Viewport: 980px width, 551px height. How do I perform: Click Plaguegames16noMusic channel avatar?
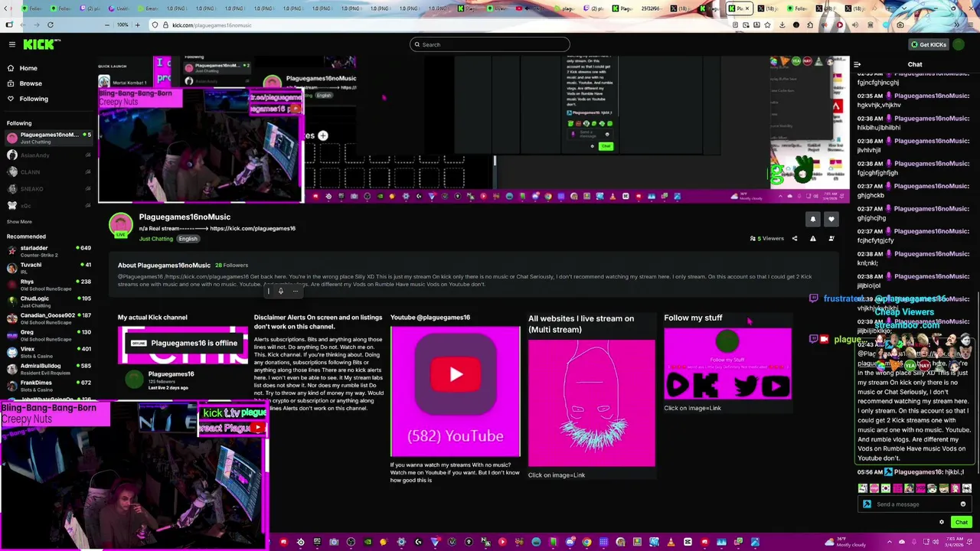click(120, 224)
